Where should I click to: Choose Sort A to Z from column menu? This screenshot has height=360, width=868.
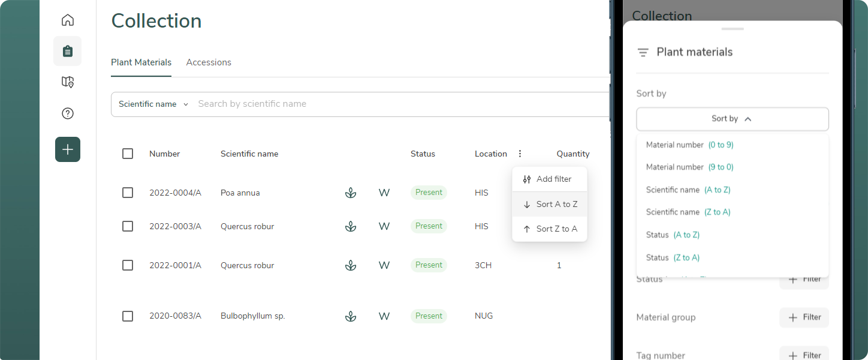(x=550, y=204)
